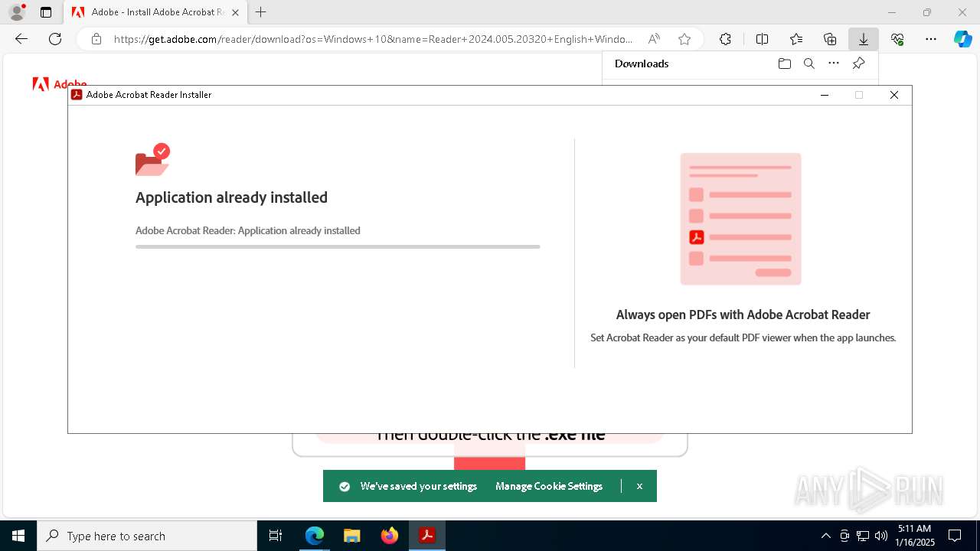Open downloads folder from Downloads panel
The width and height of the screenshot is (980, 551).
[784, 64]
